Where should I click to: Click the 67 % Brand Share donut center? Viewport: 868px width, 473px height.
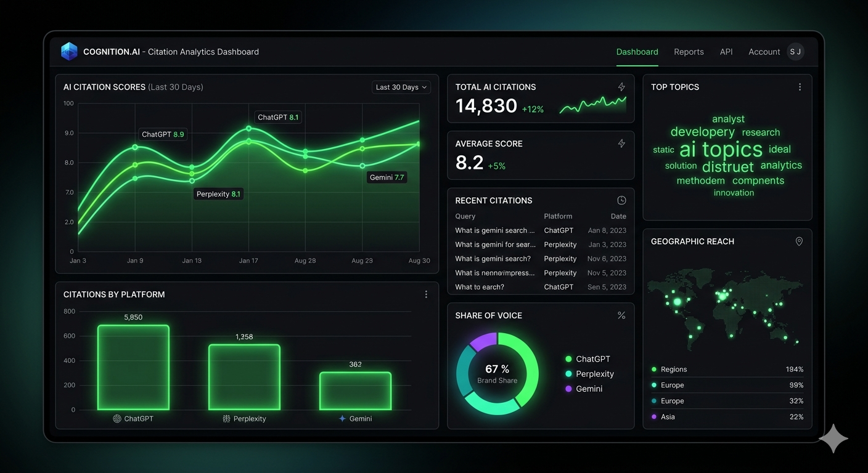(497, 373)
